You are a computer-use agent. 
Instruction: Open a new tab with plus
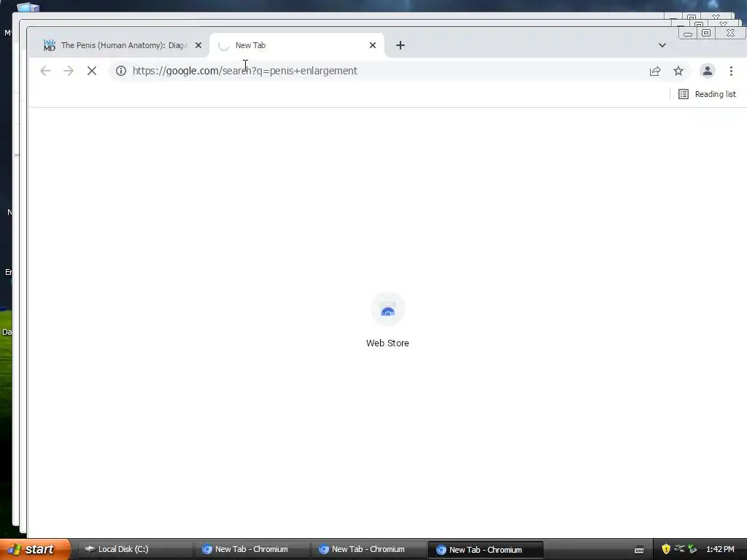pyautogui.click(x=400, y=45)
